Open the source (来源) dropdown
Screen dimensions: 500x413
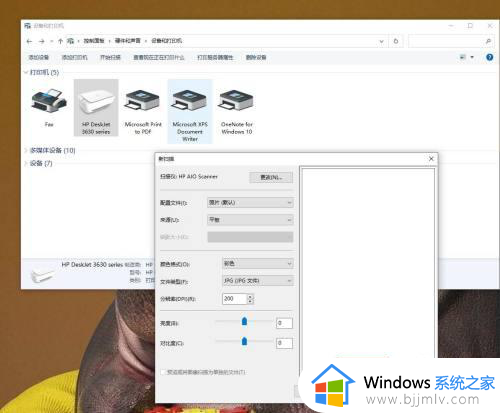click(250, 220)
